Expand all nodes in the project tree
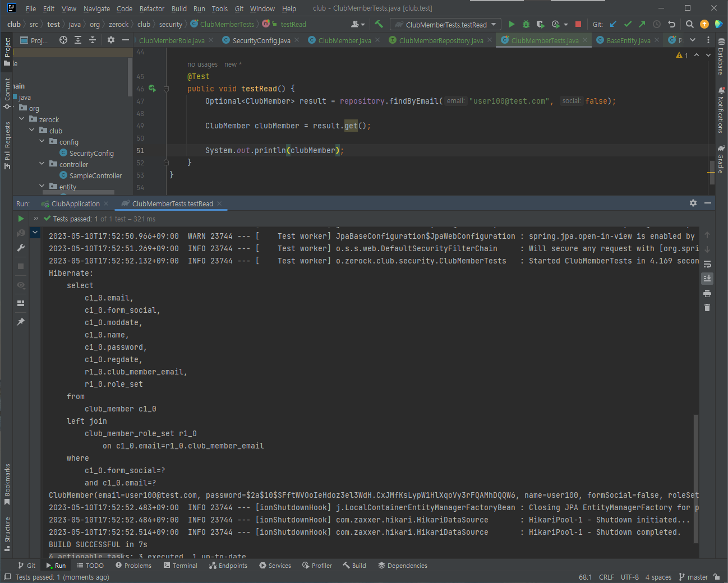Viewport: 728px width, 583px height. [78, 40]
